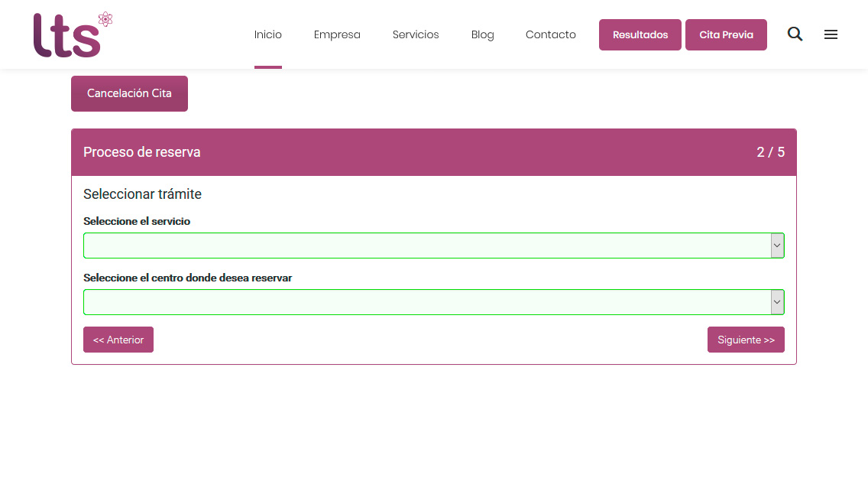Screen dimensions: 868x491
Task: Open the hamburger menu icon
Action: 831,34
